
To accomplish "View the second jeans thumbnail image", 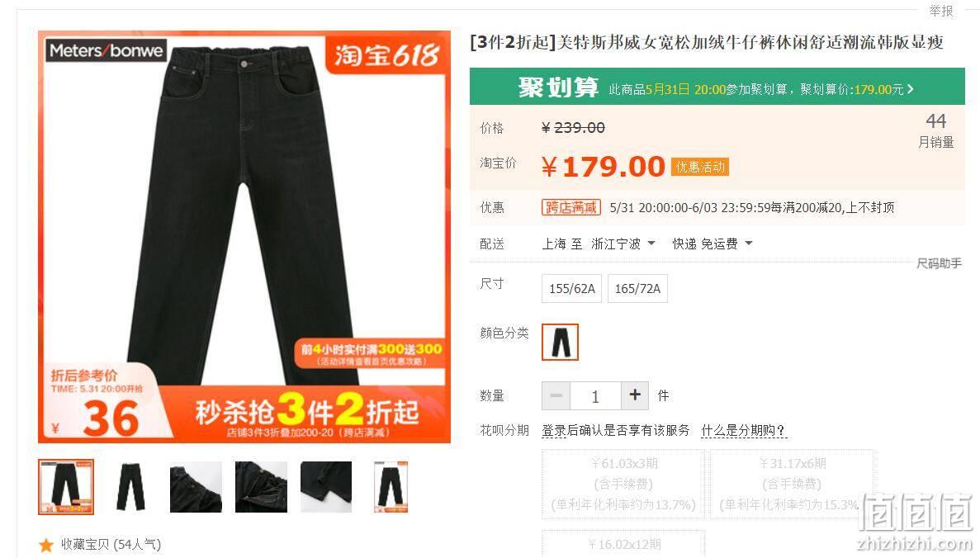I will pos(130,487).
